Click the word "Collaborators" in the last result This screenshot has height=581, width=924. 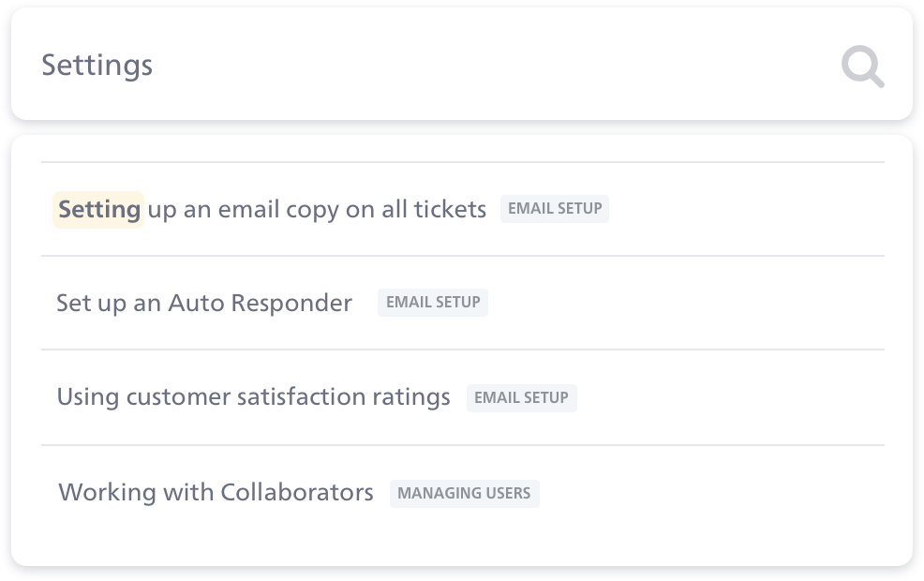point(297,492)
